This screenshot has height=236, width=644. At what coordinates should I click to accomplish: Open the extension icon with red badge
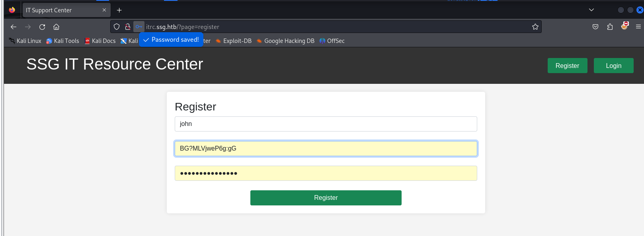[x=624, y=26]
